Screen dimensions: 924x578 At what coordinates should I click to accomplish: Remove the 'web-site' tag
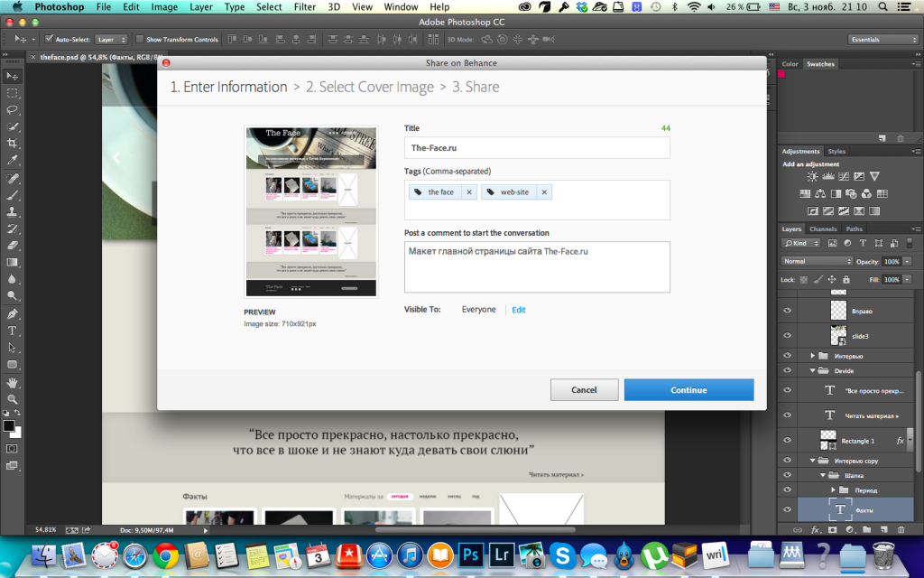click(x=544, y=192)
